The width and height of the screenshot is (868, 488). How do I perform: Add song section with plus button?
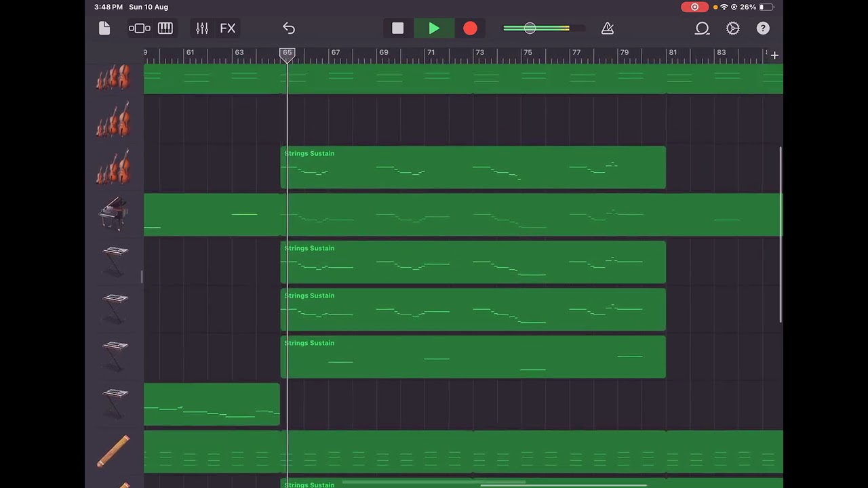pos(774,56)
